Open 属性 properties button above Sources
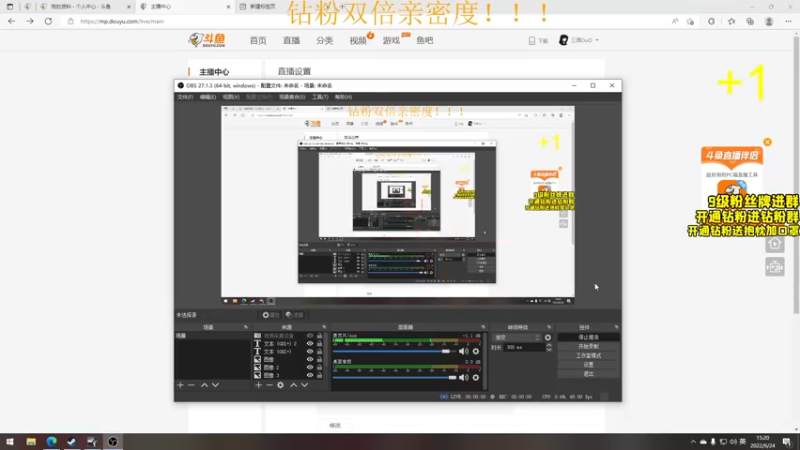Image resolution: width=800 pixels, height=450 pixels. [271, 315]
